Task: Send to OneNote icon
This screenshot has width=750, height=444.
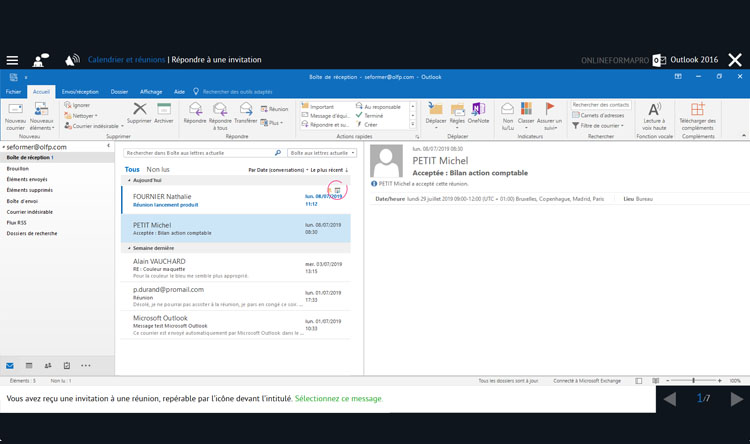Action: [x=478, y=109]
